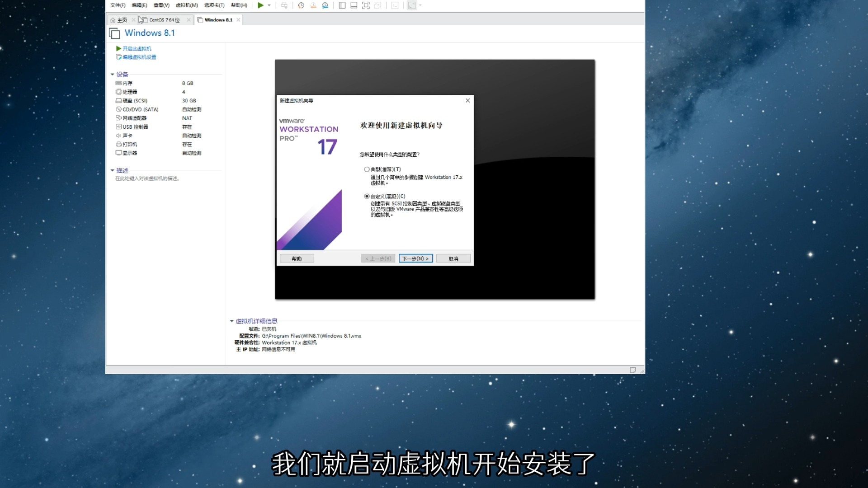Open the snapshot manager icon

pyautogui.click(x=325, y=5)
